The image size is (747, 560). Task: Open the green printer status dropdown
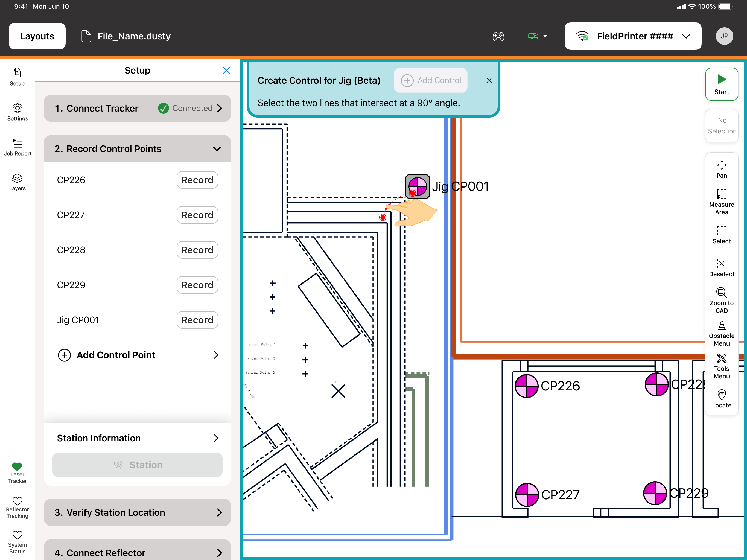pos(537,36)
